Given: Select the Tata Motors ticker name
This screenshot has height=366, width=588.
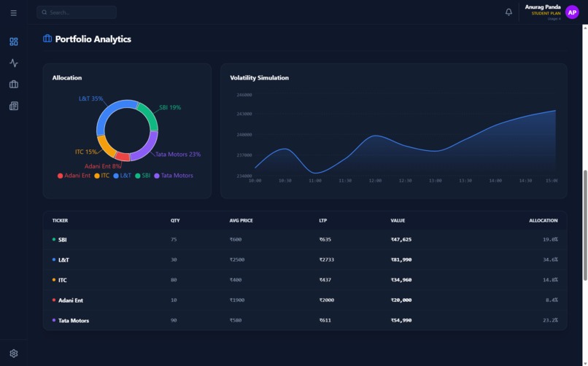Looking at the screenshot, I should [x=74, y=320].
